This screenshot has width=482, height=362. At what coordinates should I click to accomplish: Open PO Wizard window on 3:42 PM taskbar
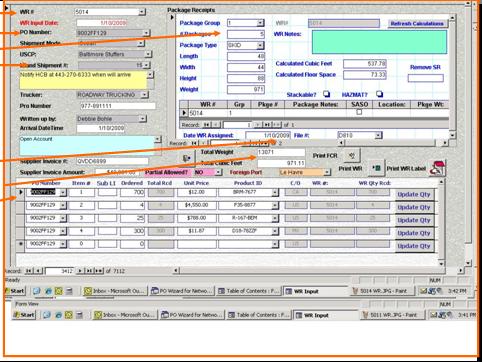182,291
